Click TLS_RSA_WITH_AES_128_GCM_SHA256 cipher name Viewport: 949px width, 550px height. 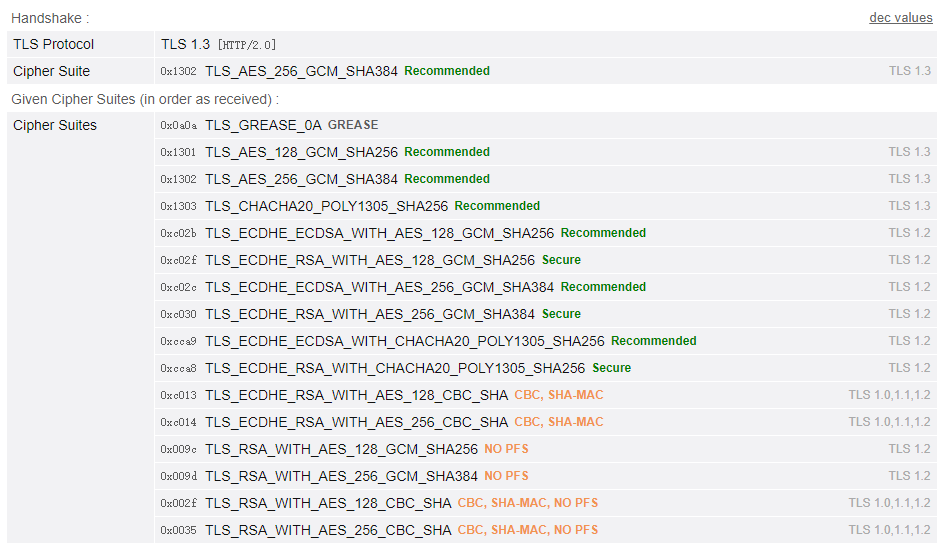click(341, 450)
